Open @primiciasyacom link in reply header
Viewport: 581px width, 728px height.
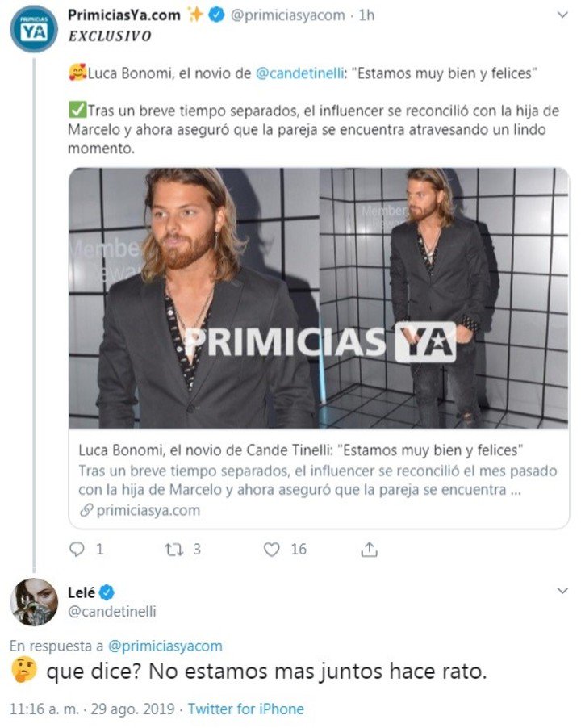pos(165,646)
